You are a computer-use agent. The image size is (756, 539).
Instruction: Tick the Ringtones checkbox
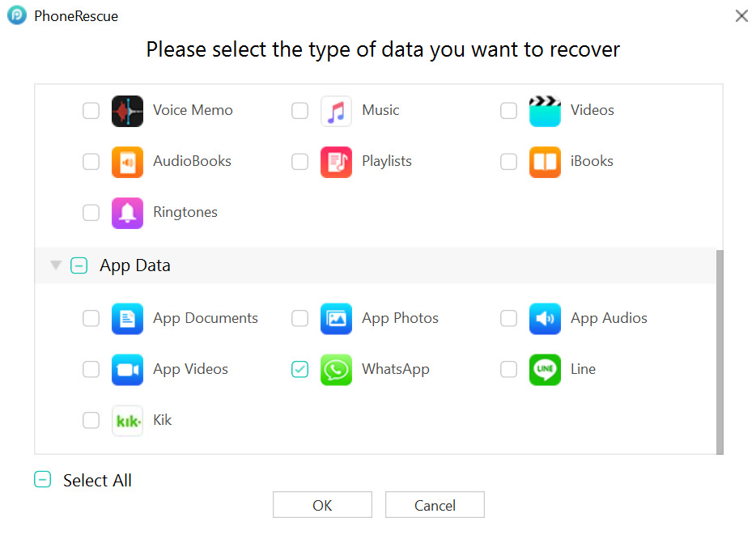91,213
